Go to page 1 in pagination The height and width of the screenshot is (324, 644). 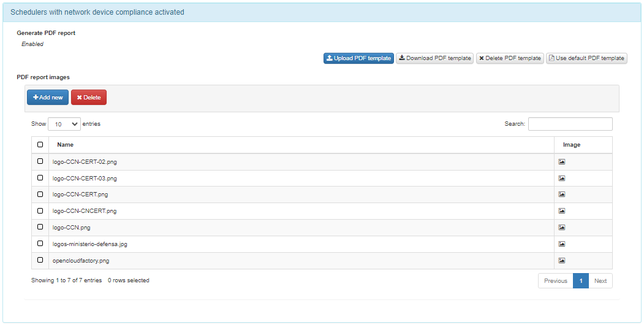point(580,281)
